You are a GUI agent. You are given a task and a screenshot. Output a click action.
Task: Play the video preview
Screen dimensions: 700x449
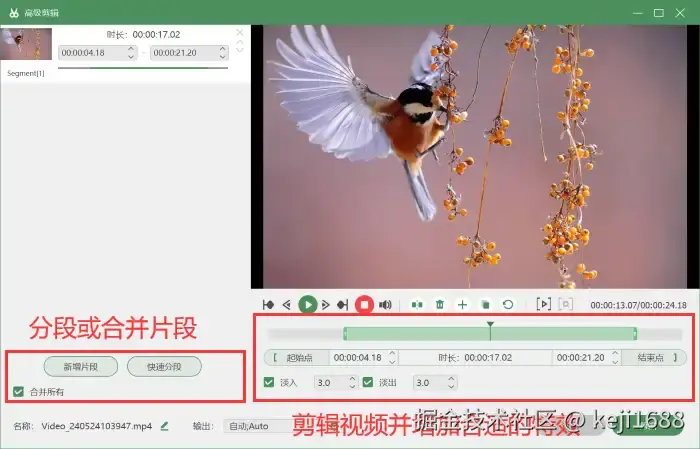click(x=308, y=305)
